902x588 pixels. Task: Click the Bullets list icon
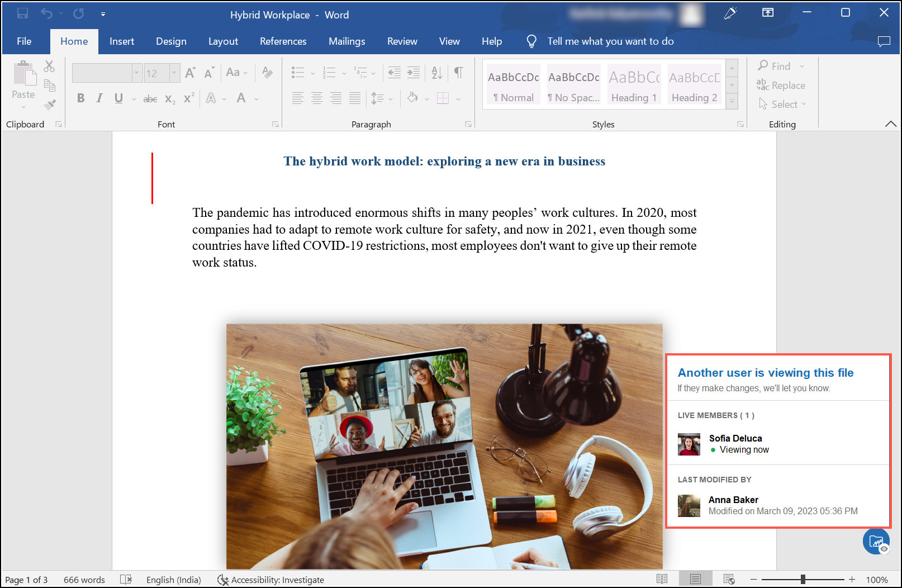pyautogui.click(x=298, y=73)
